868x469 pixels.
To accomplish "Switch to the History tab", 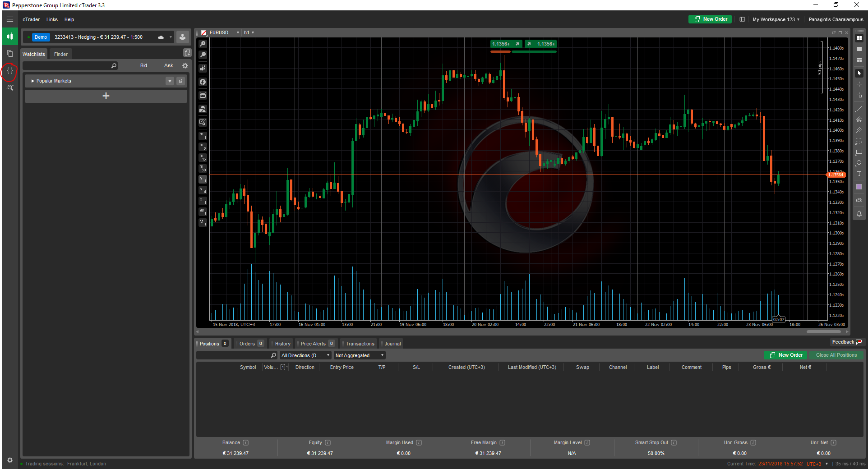I will 282,344.
